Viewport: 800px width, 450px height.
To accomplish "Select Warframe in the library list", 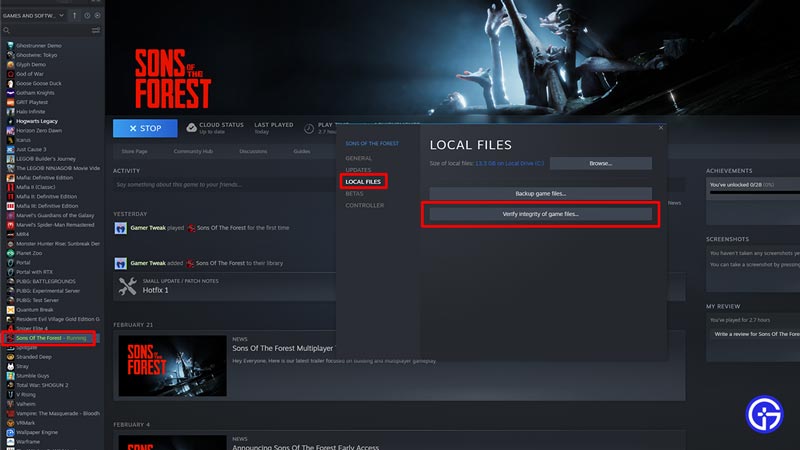I will click(28, 442).
